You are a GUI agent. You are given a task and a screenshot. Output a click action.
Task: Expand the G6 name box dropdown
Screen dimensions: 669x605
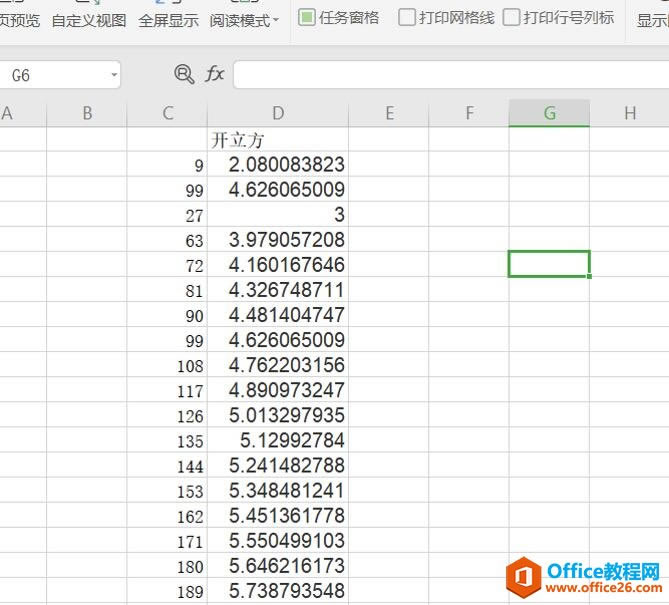tap(114, 75)
